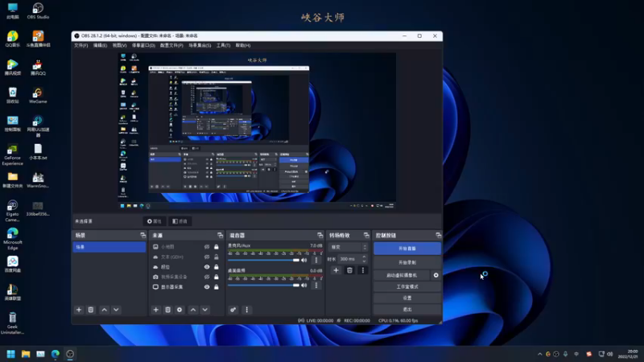Image resolution: width=644 pixels, height=362 pixels.
Task: Open the 视图(V) menu
Action: coord(119,46)
